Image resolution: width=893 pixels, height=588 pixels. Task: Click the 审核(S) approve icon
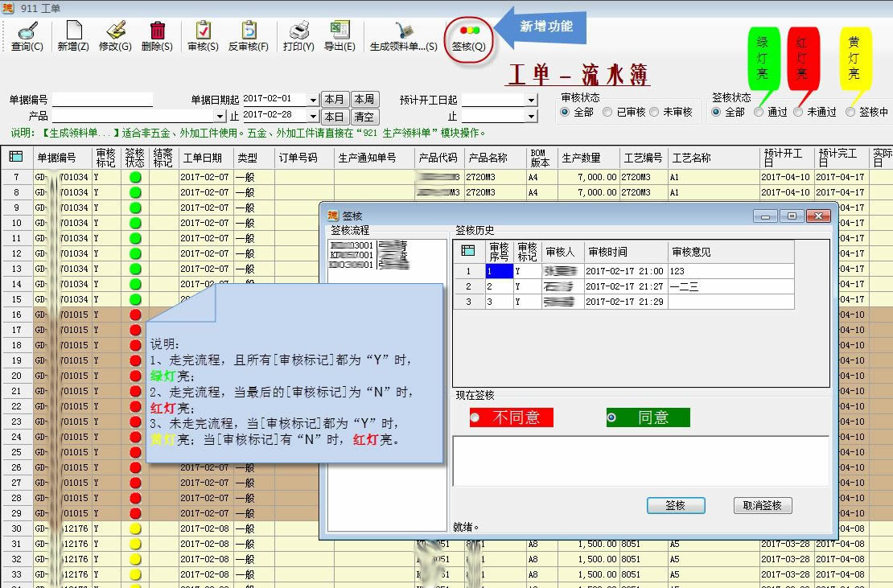tap(203, 32)
